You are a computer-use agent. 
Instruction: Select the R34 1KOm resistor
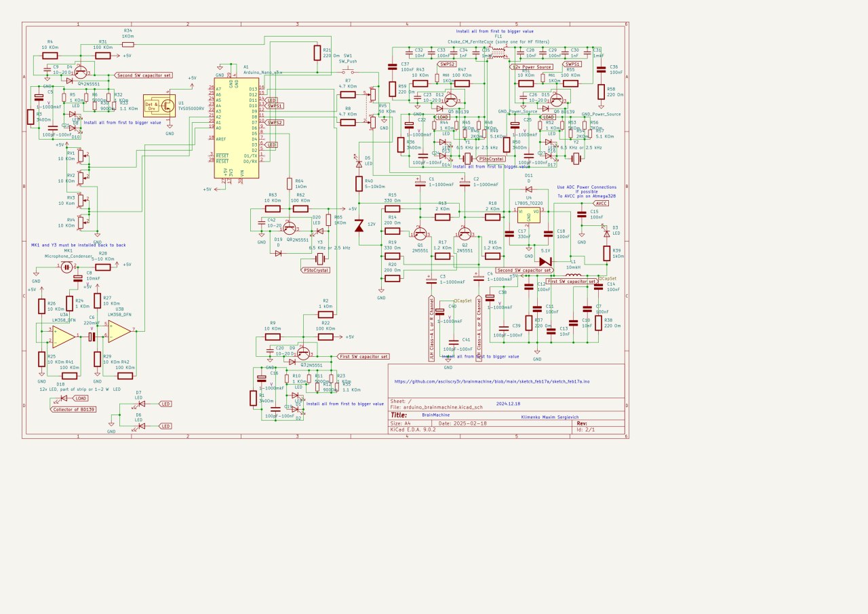coord(128,44)
